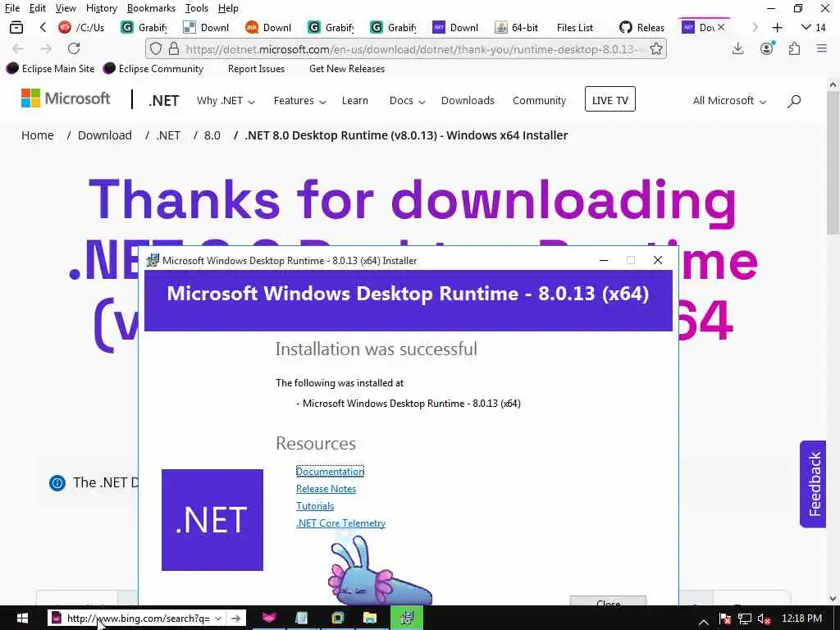Image resolution: width=840 pixels, height=630 pixels.
Task: Click the tracking protection shield icon
Action: pyautogui.click(x=155, y=48)
